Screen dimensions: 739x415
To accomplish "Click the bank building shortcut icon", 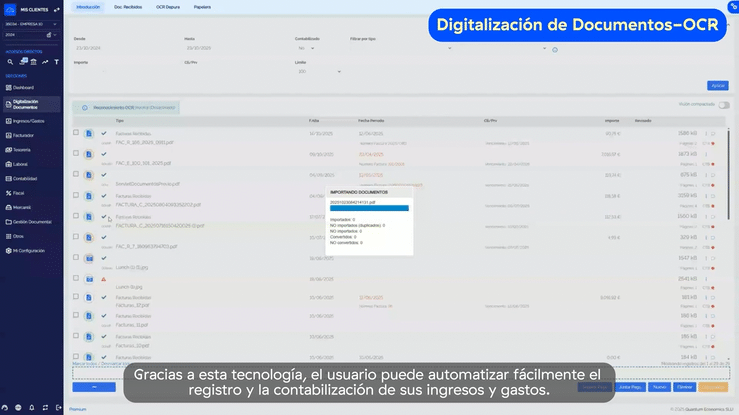I will [33, 62].
